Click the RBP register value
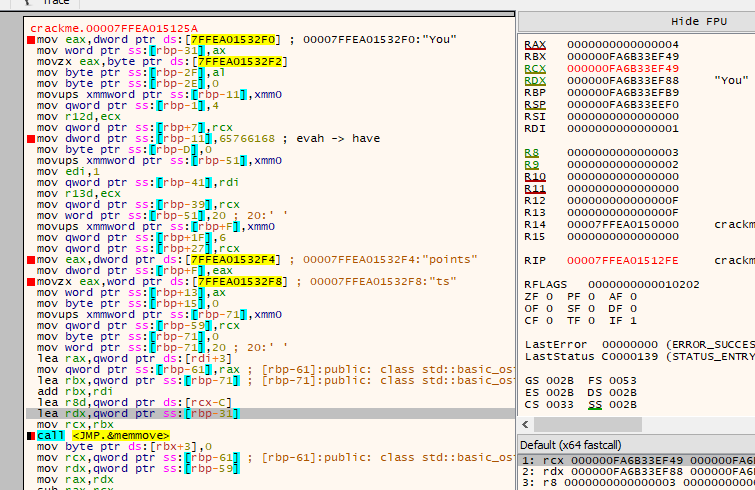Image resolution: width=755 pixels, height=490 pixels. click(623, 93)
